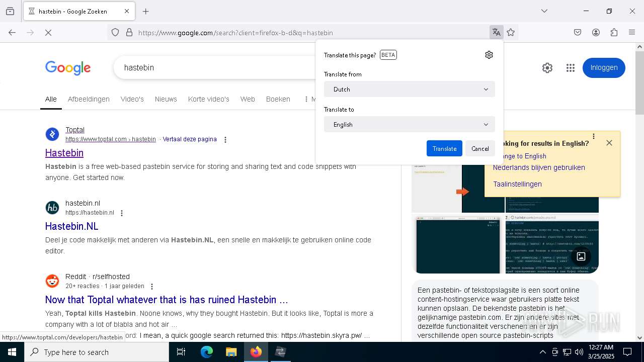Open volume control in tray
Viewport: 644px width, 362px height.
click(579, 352)
